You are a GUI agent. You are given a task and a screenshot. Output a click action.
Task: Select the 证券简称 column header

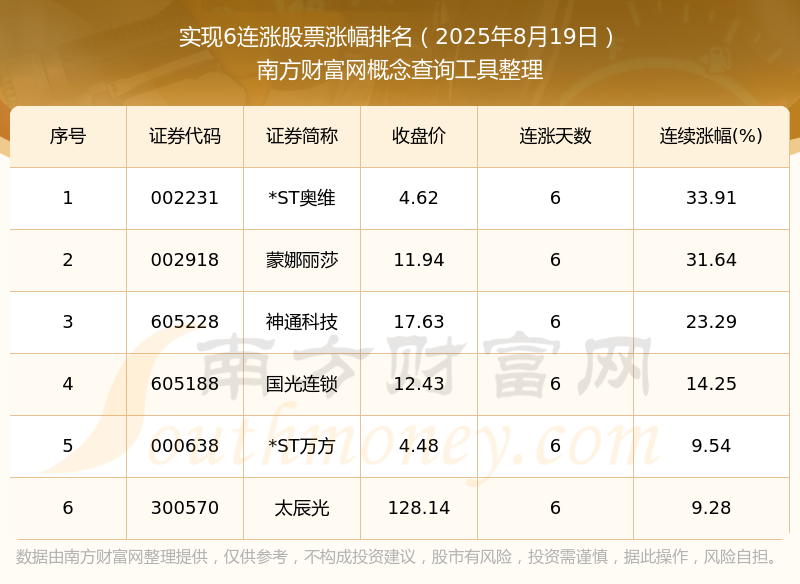(302, 136)
